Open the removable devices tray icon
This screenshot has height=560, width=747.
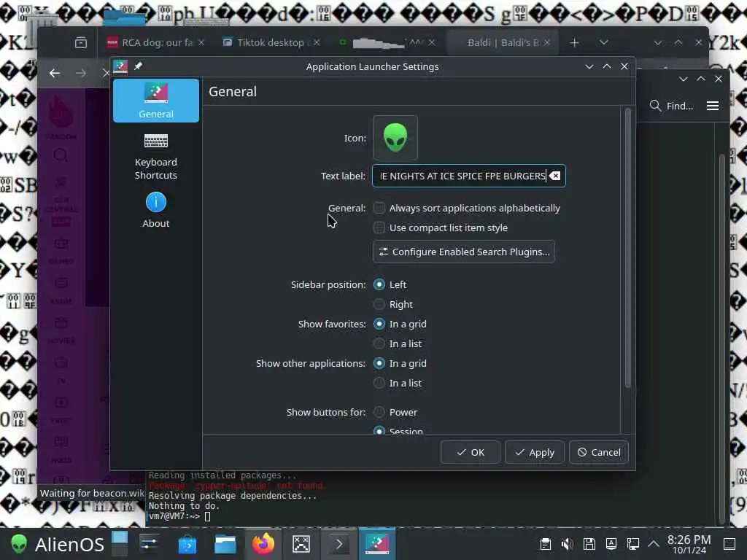tap(589, 544)
